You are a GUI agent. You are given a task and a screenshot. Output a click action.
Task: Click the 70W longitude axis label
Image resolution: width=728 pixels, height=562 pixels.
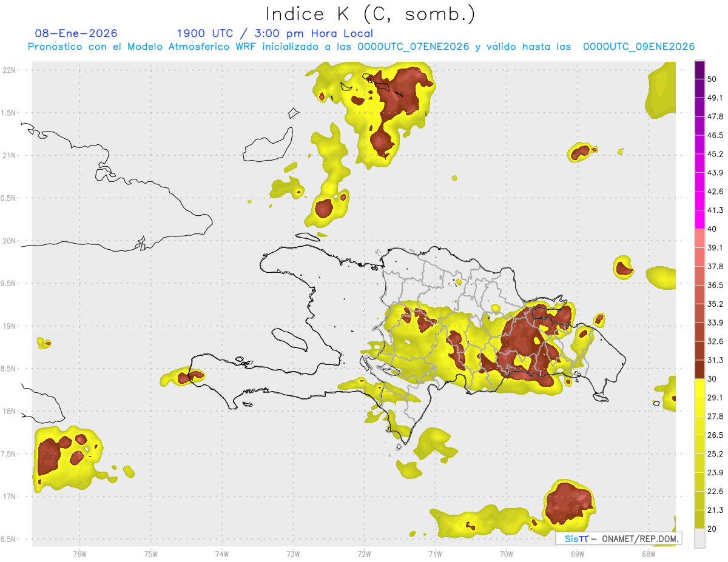[x=507, y=554]
